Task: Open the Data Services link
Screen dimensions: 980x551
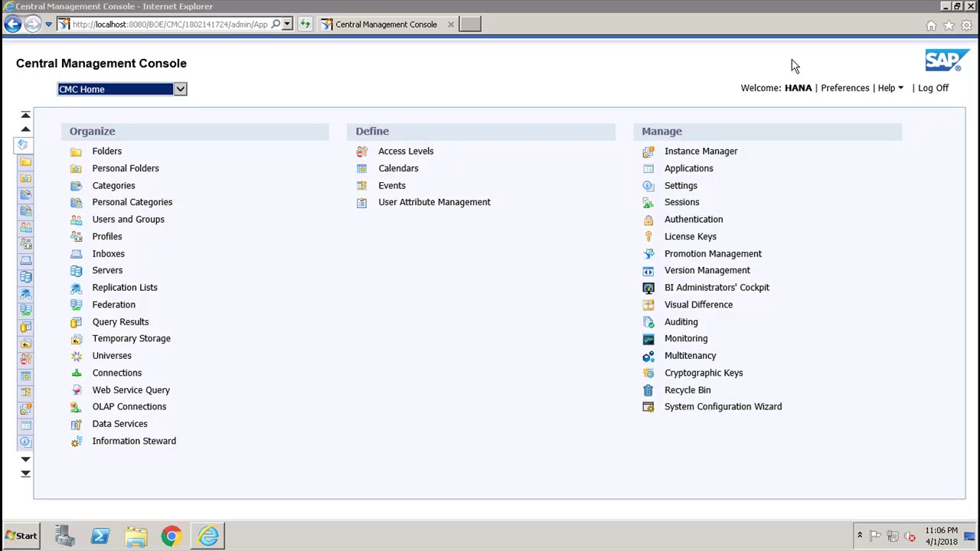Action: pos(120,424)
